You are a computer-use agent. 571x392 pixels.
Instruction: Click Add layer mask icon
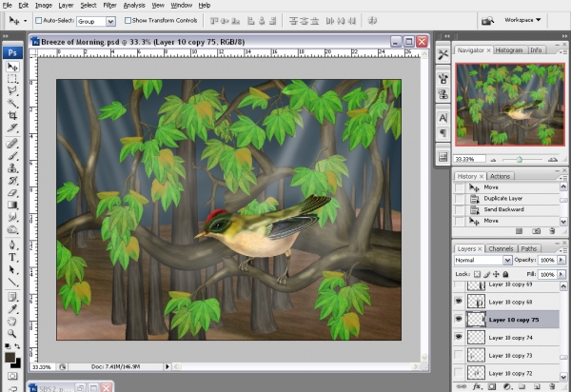tap(492, 386)
